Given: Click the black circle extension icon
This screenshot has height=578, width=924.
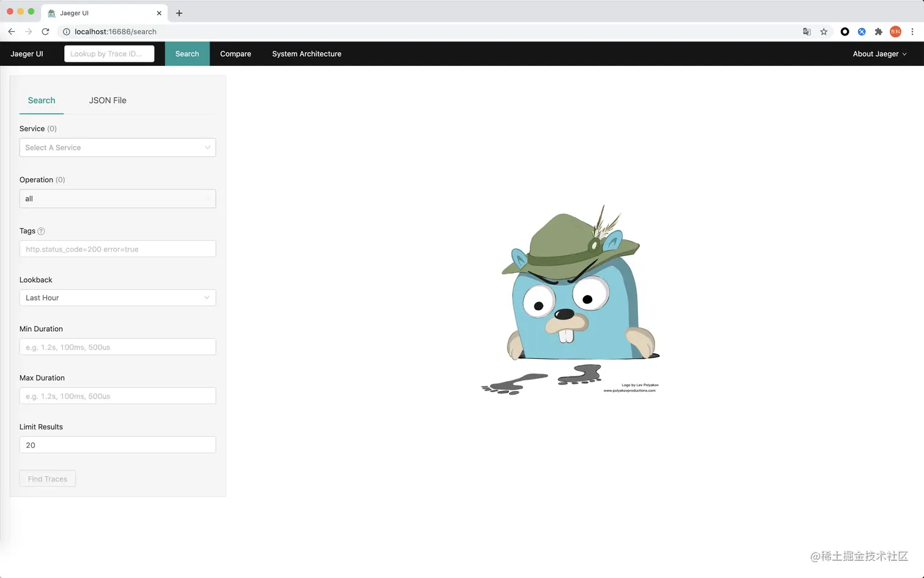Looking at the screenshot, I should pos(845,32).
